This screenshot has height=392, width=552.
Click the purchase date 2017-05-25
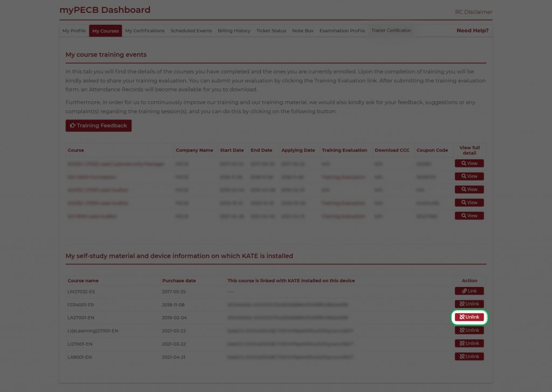[174, 292]
